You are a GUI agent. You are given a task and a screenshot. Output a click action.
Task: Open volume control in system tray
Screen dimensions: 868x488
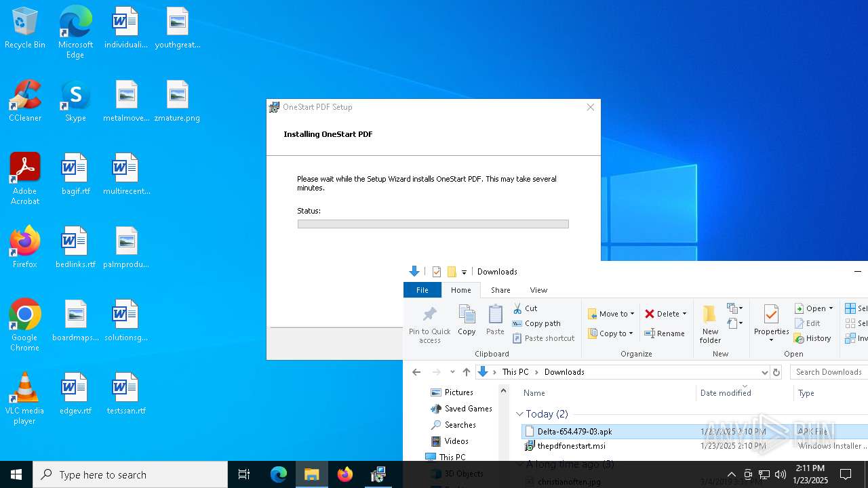pyautogui.click(x=781, y=474)
